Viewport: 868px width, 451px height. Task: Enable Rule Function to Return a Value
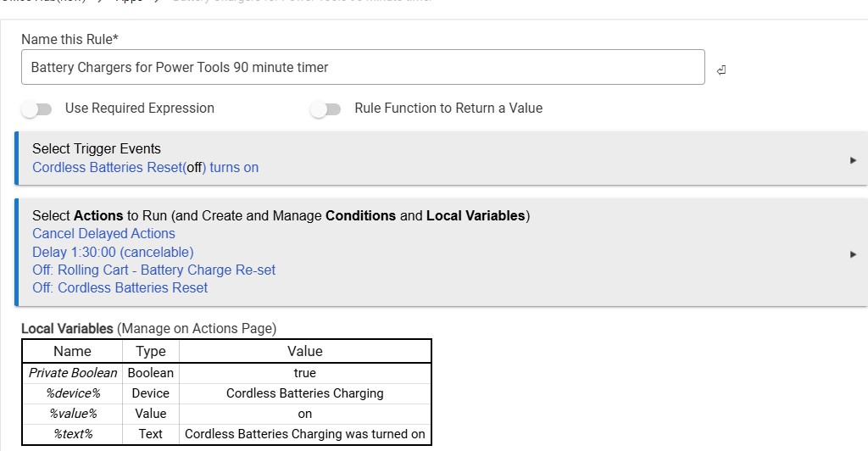[325, 109]
